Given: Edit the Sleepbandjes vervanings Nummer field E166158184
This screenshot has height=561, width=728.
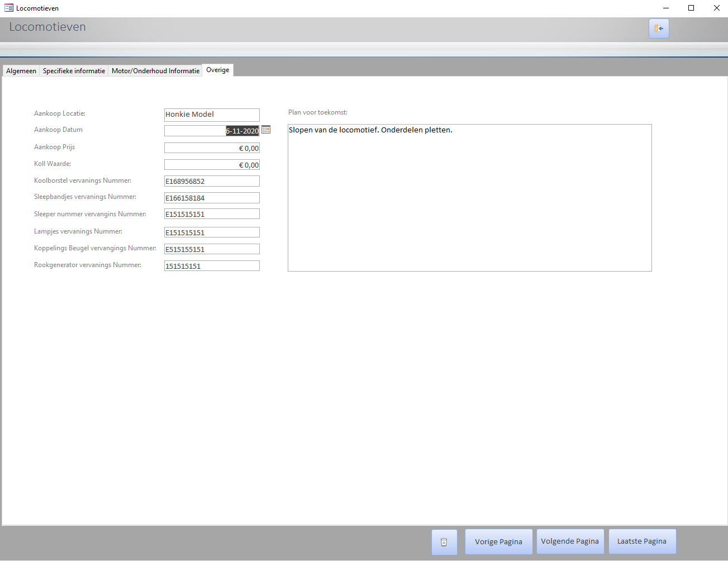Looking at the screenshot, I should [x=212, y=198].
